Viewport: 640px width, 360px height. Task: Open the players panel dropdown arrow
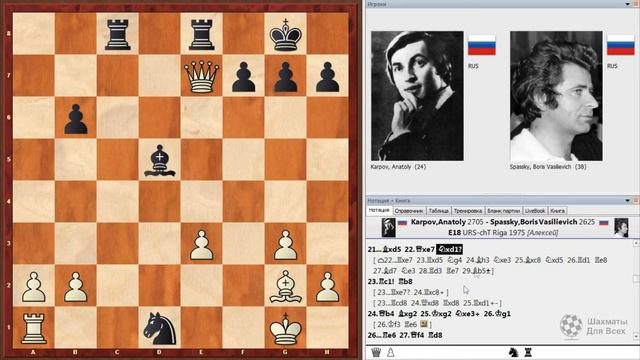[x=627, y=4]
